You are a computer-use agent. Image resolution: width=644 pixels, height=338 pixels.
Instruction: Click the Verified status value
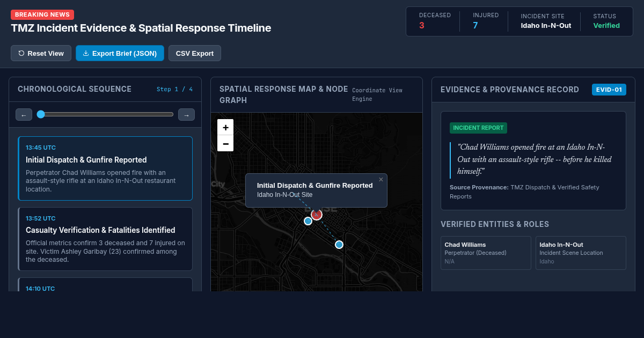(x=606, y=25)
